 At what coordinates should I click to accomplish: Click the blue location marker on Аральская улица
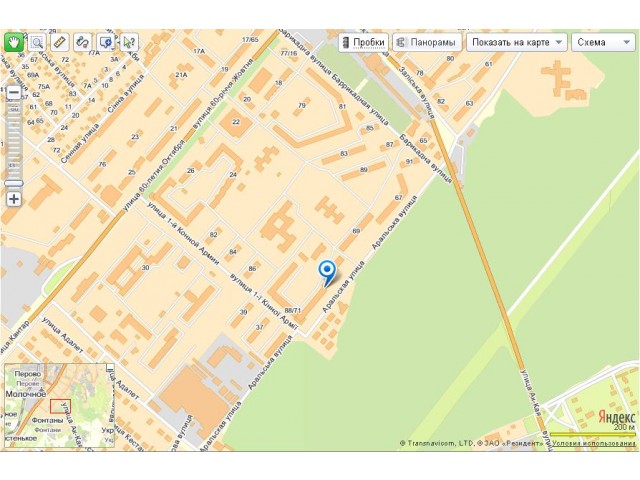[x=327, y=273]
